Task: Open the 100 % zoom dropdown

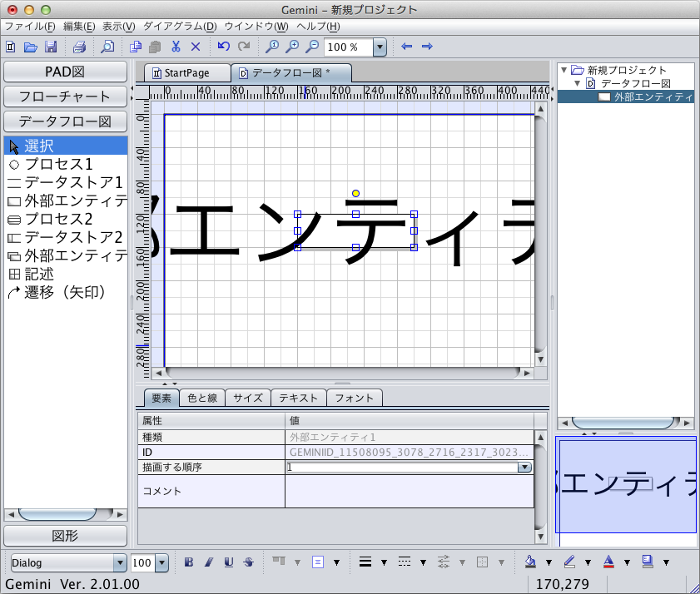Action: pos(380,47)
